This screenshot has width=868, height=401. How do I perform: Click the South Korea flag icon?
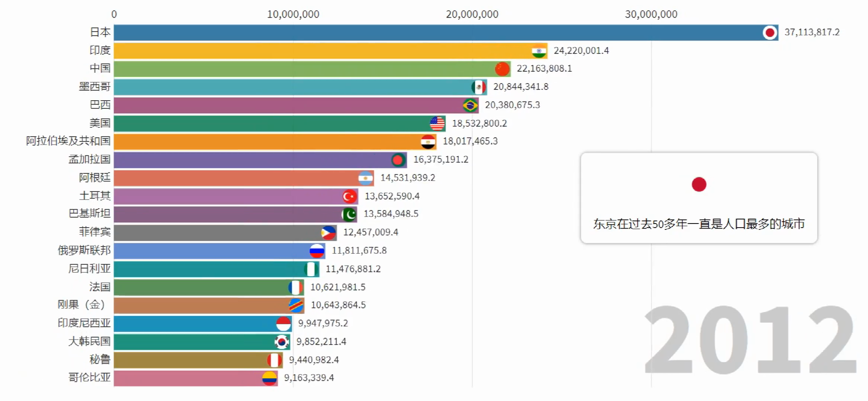pos(282,342)
